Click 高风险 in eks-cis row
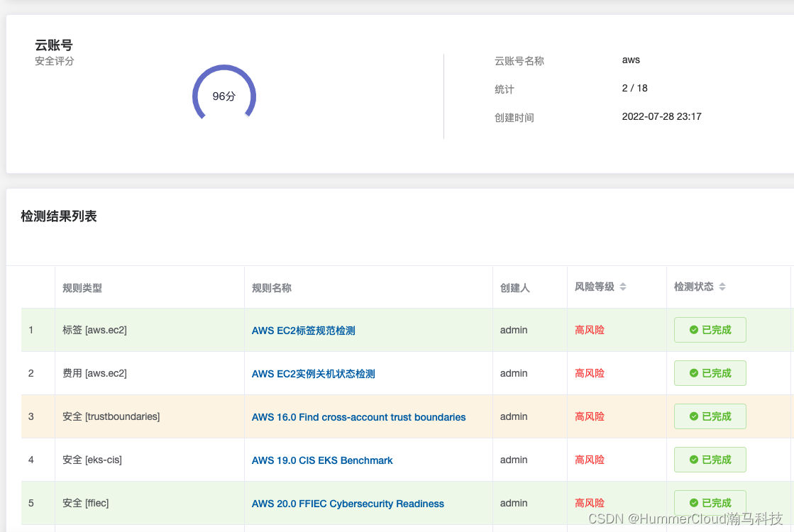The height and width of the screenshot is (532, 794). (x=590, y=460)
